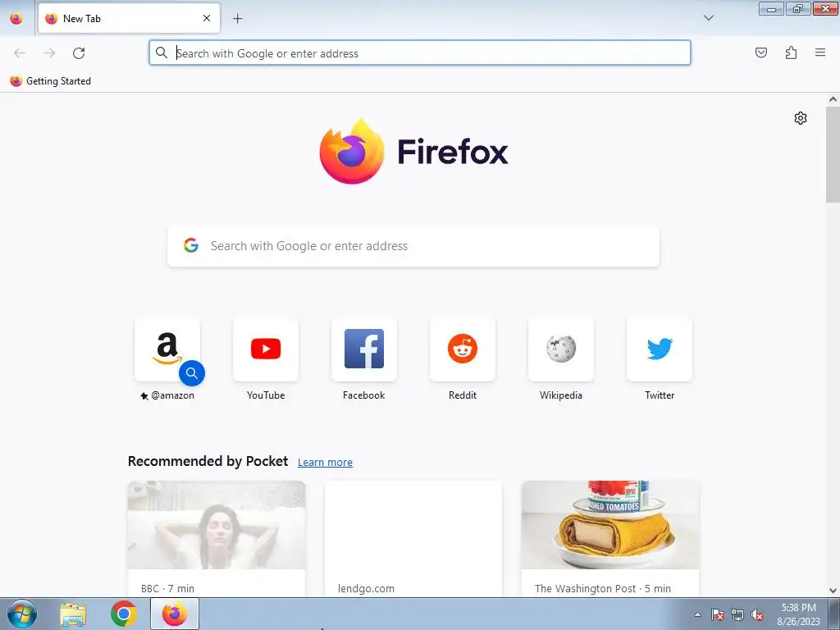Open the Windows Start menu orb

point(22,614)
